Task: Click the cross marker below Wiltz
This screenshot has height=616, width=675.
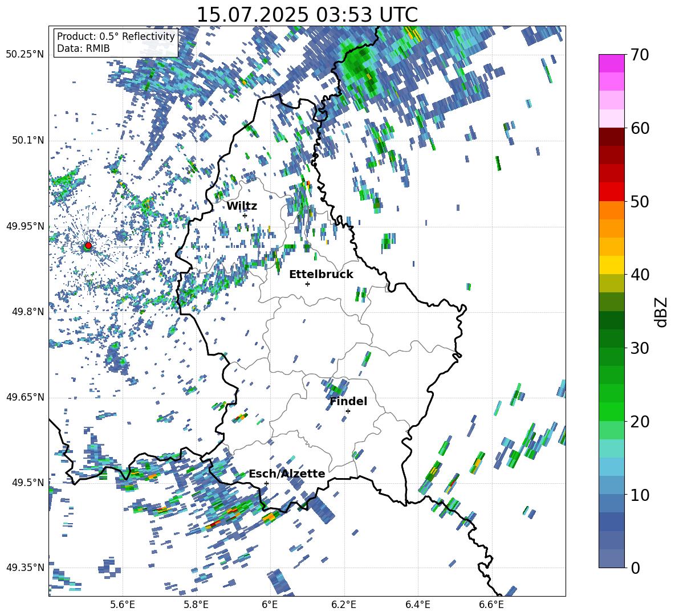Action: tap(245, 215)
